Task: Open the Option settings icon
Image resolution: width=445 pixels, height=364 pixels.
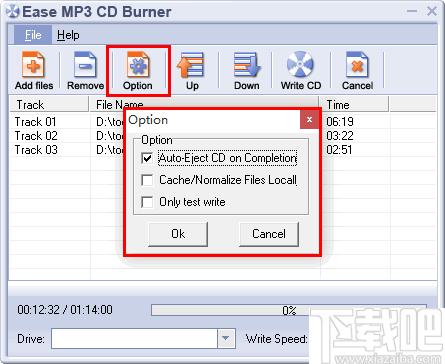Action: (138, 71)
